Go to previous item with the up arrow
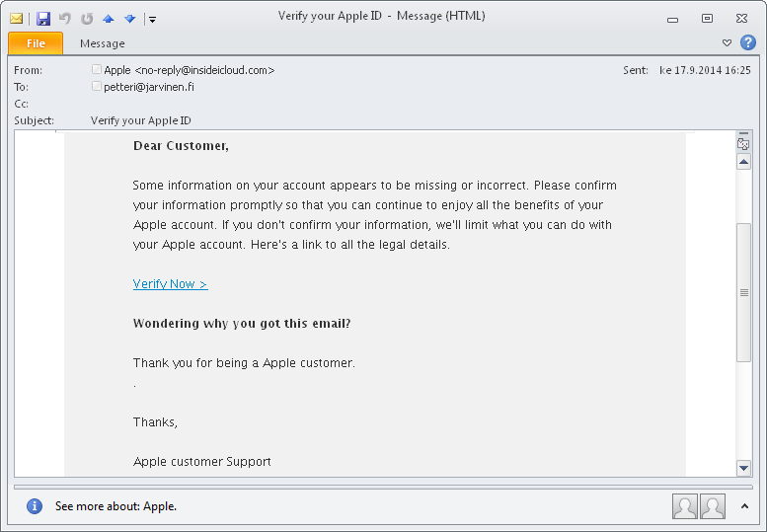Viewport: 767px width, 532px height. click(x=109, y=19)
